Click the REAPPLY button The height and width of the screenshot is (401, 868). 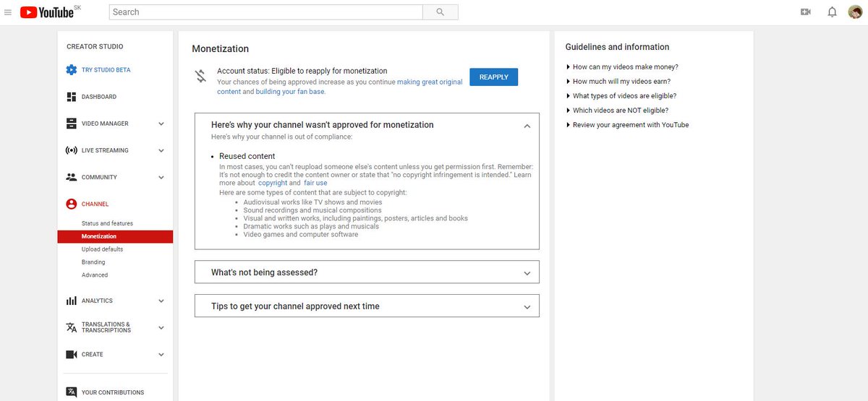pyautogui.click(x=494, y=77)
